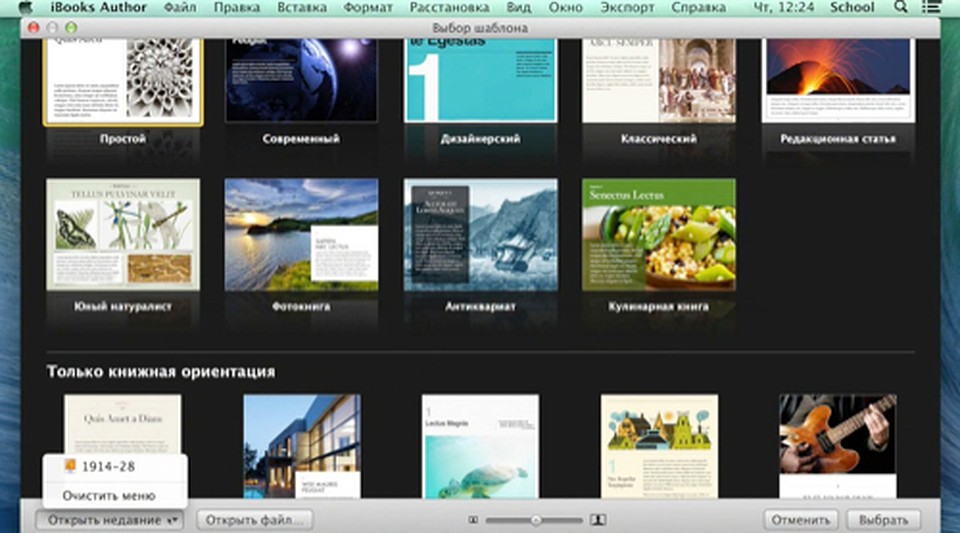
Task: Click the Фотокнига label text
Action: 301,307
